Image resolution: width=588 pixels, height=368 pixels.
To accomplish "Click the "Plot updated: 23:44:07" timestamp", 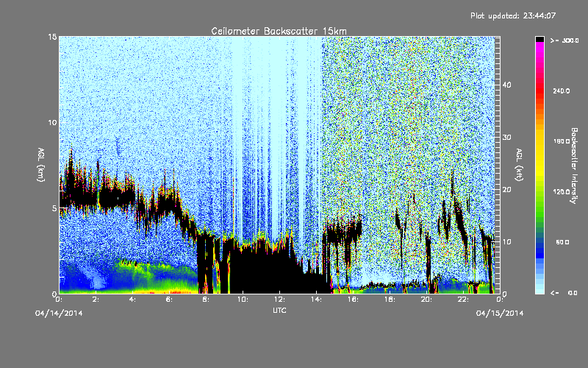I will [513, 15].
